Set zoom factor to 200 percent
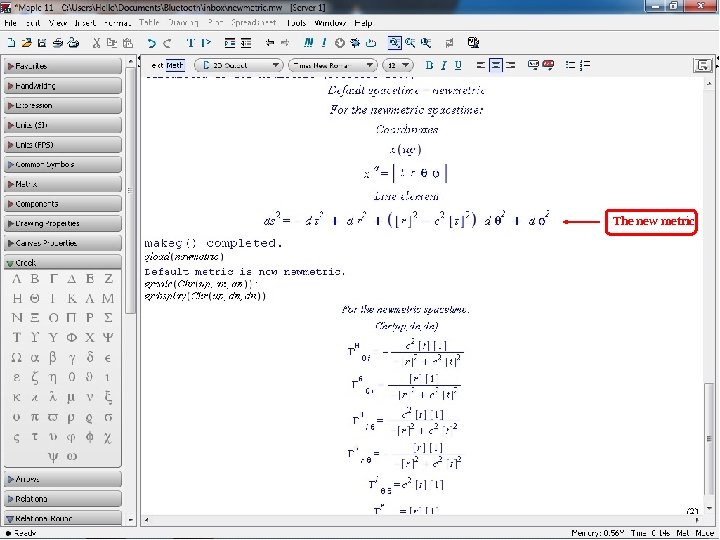Screen dimensions: 720x540 426,43
